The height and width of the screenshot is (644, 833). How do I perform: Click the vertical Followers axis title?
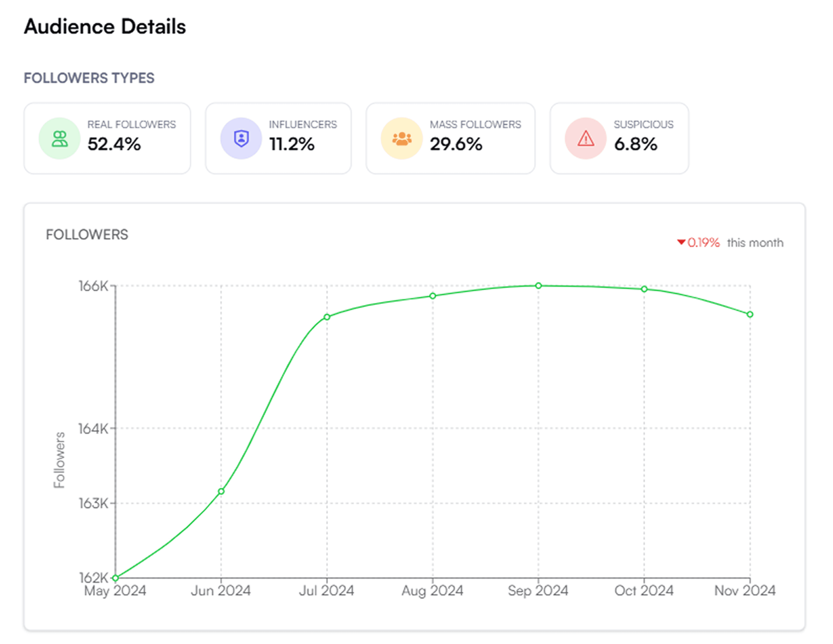(x=59, y=460)
